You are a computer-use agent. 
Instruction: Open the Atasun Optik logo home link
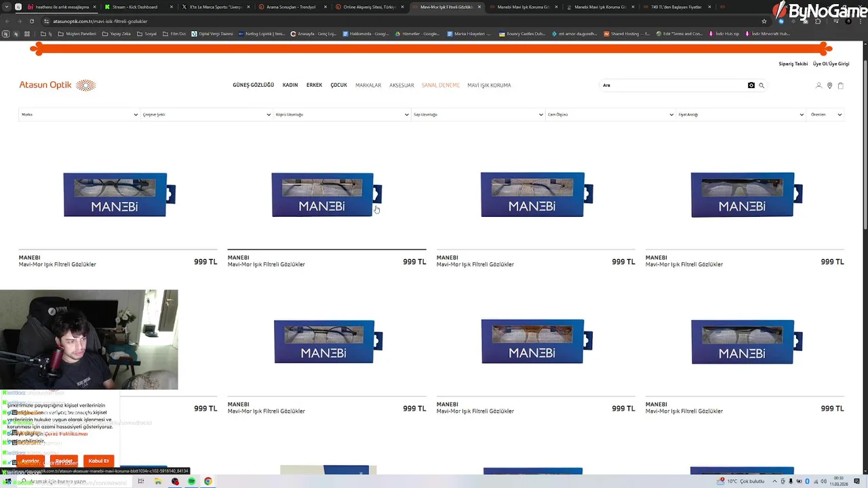(58, 85)
